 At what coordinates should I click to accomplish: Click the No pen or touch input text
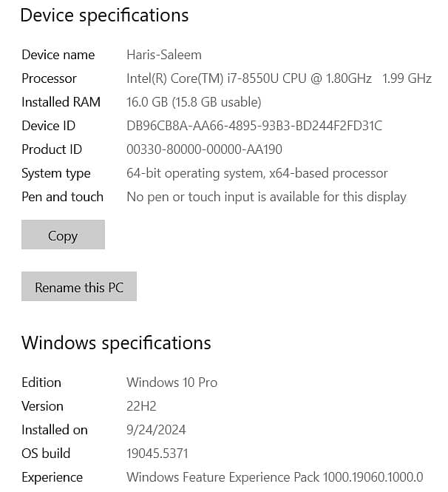pos(266,197)
